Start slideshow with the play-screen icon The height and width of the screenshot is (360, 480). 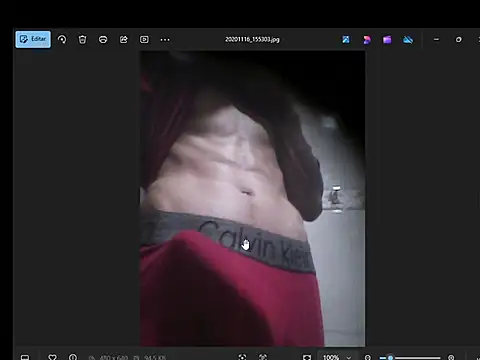coord(144,40)
